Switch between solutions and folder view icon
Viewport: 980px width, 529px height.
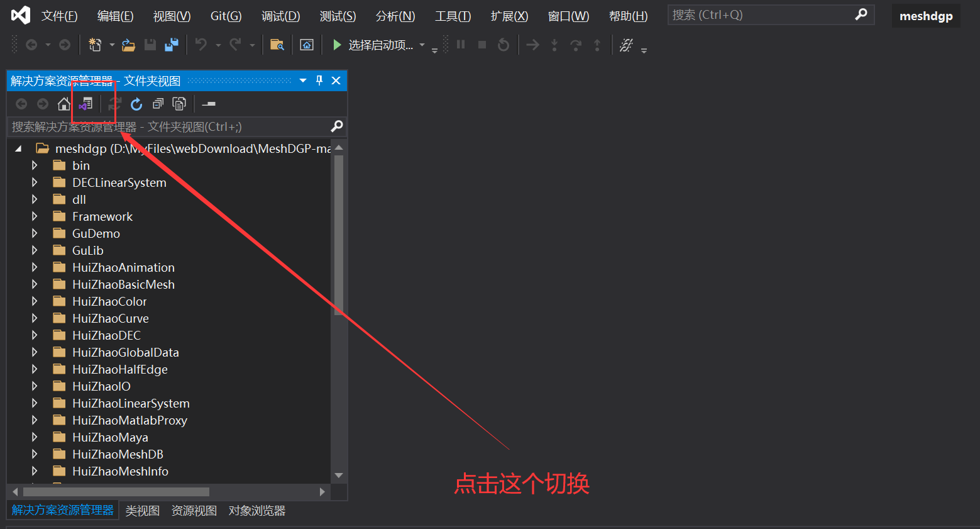click(x=86, y=104)
